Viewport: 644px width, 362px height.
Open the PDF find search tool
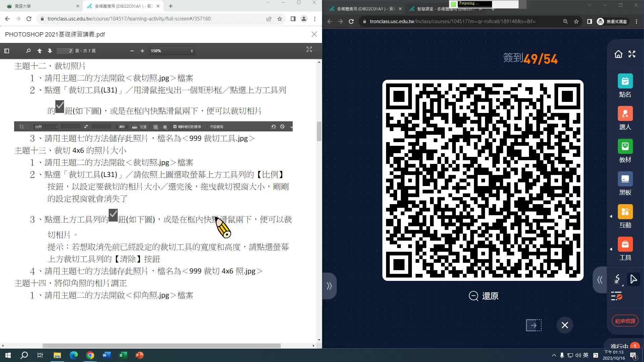point(28,51)
